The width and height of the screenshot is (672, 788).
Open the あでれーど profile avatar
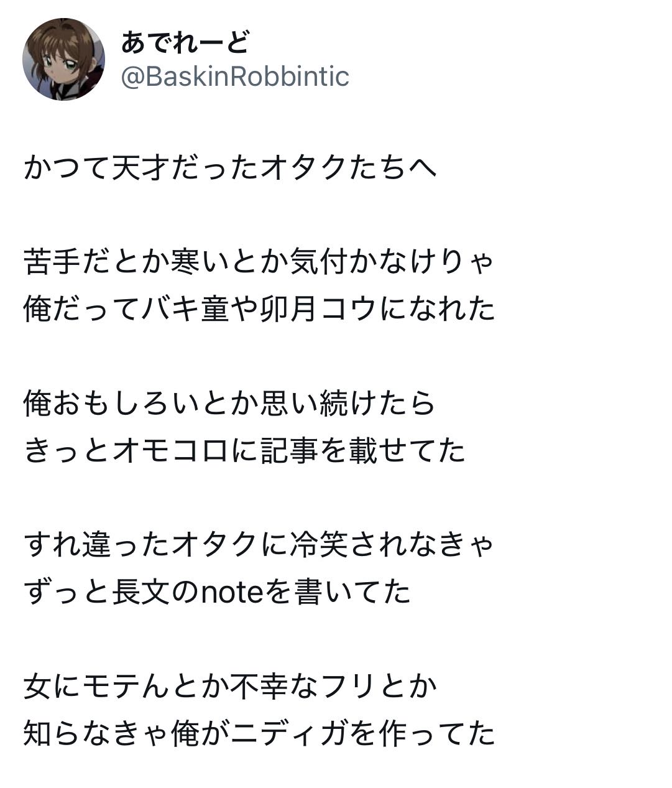pos(63,59)
